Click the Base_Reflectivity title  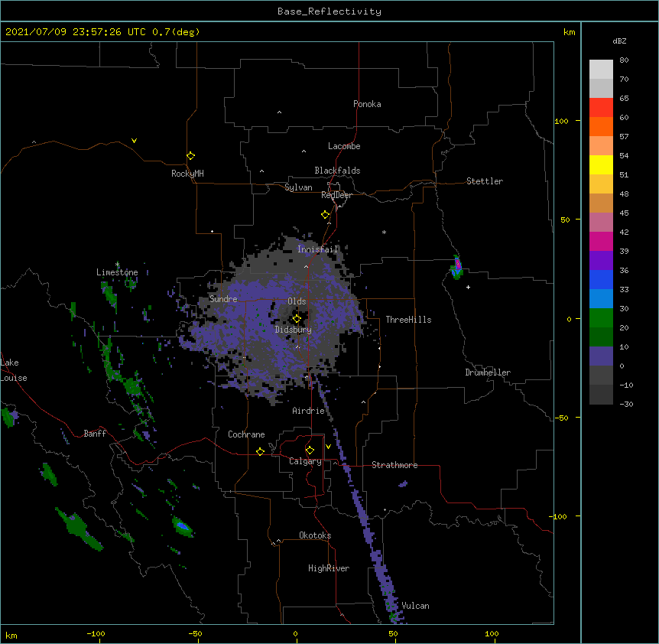(329, 11)
